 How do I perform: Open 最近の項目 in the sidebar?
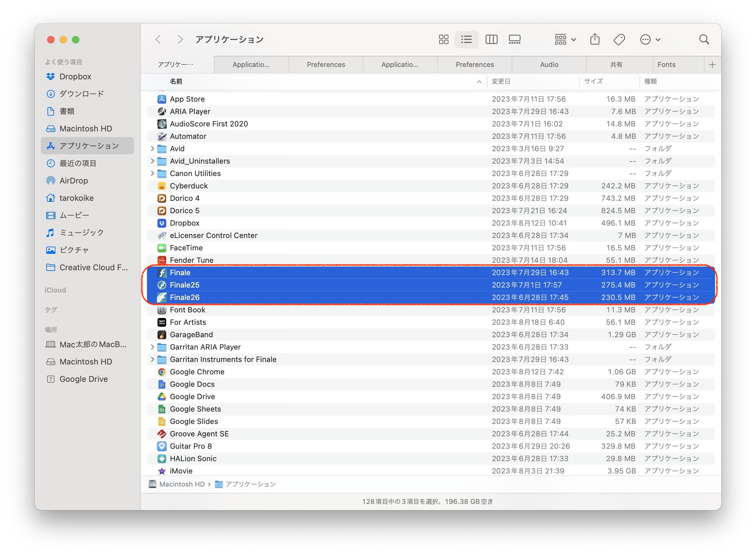(x=87, y=163)
